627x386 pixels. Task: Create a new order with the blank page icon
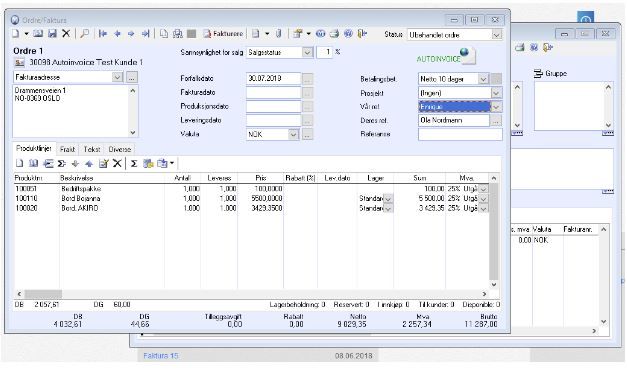[16, 34]
